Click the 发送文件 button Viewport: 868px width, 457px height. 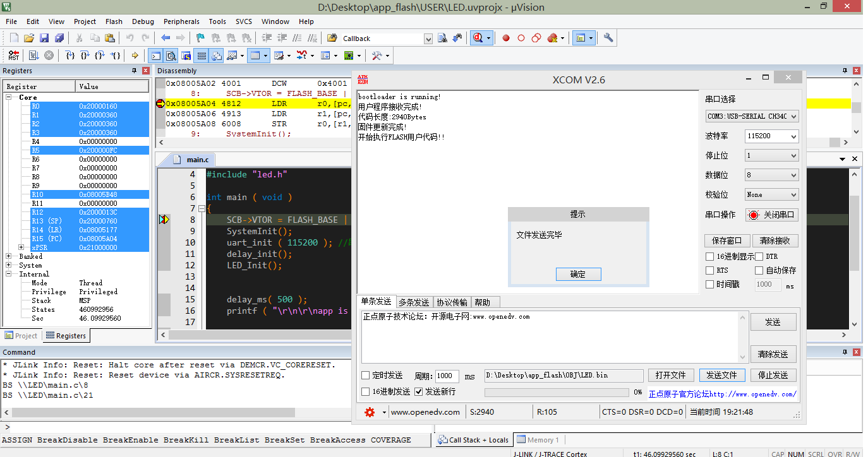[722, 375]
